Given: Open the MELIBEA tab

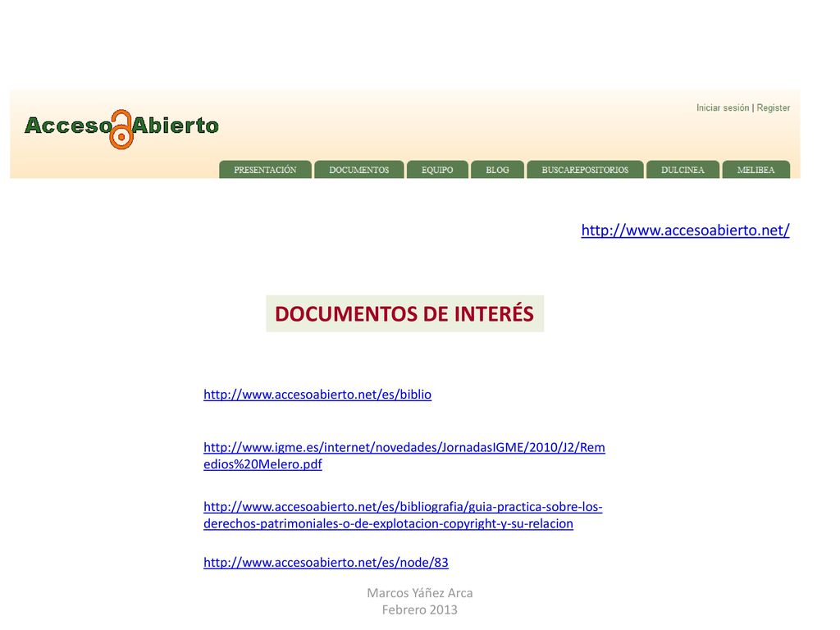Looking at the screenshot, I should coord(756,170).
